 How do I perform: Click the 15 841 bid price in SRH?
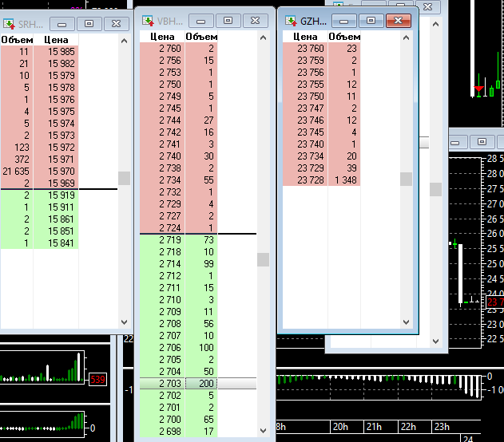tap(56, 243)
